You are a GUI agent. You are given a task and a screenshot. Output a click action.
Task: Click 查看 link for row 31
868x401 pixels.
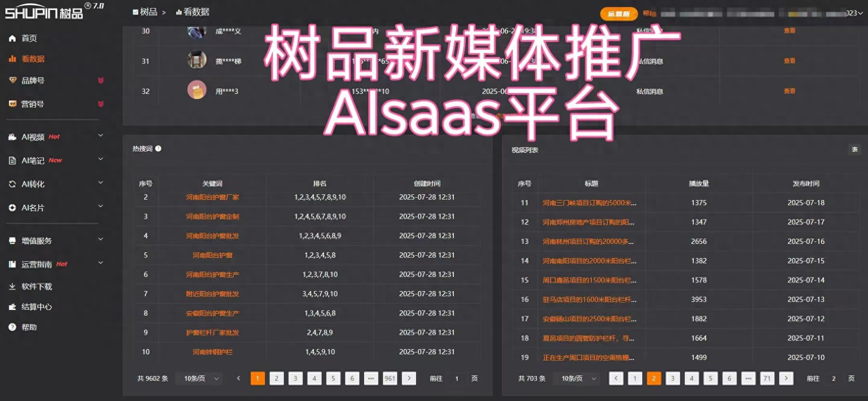(790, 61)
